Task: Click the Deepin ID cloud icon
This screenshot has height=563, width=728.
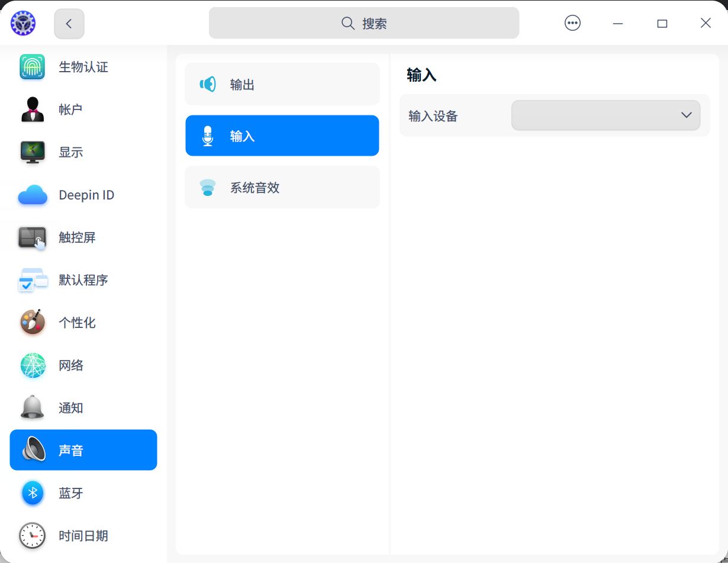Action: (x=32, y=195)
